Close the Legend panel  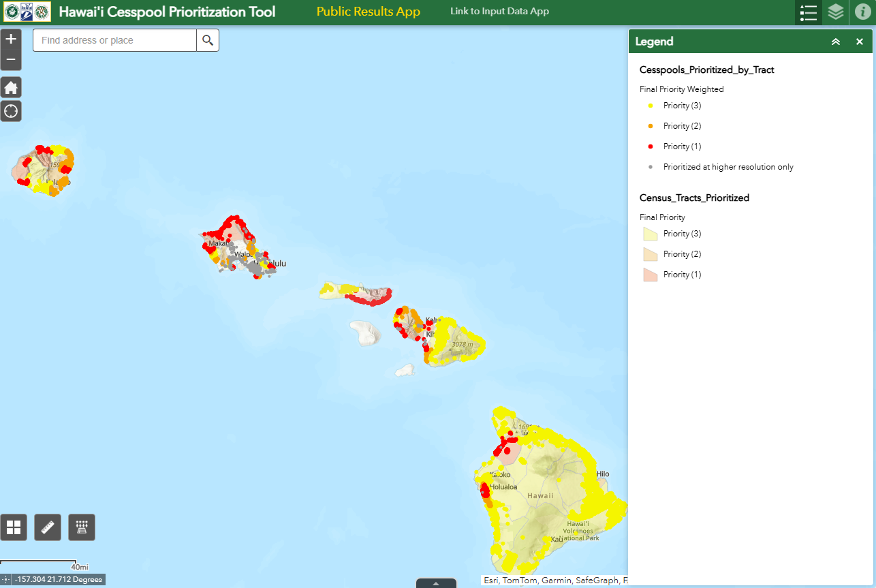click(860, 42)
